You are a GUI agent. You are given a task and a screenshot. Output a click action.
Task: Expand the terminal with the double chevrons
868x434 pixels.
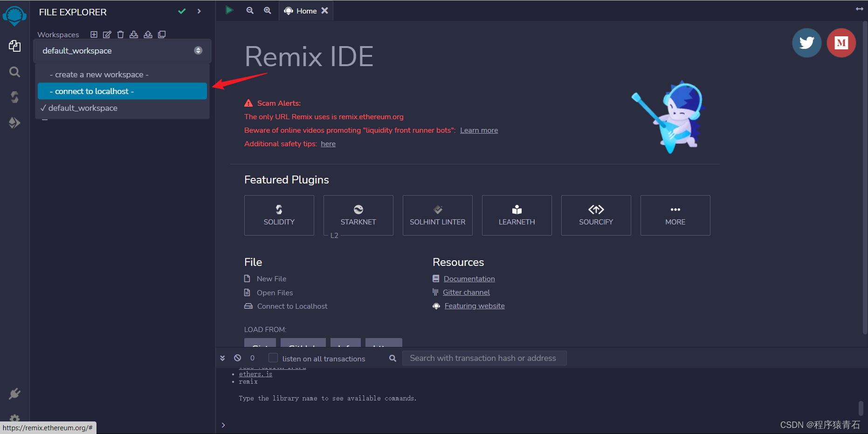(222, 358)
